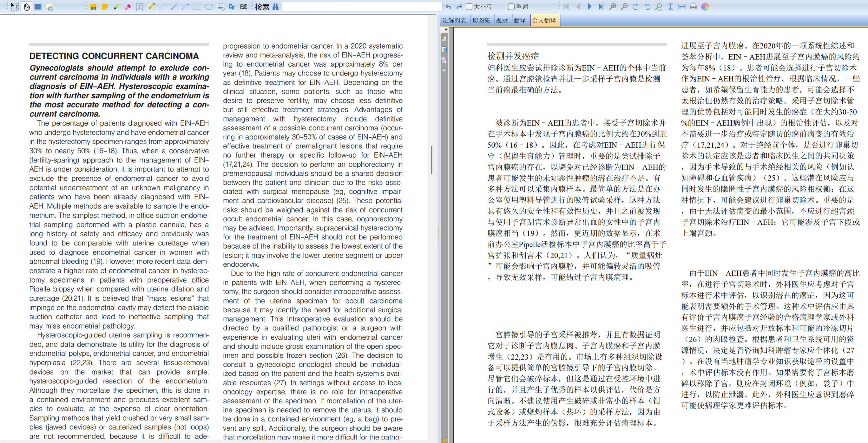Click the 检索 search input field

[x=362, y=7]
